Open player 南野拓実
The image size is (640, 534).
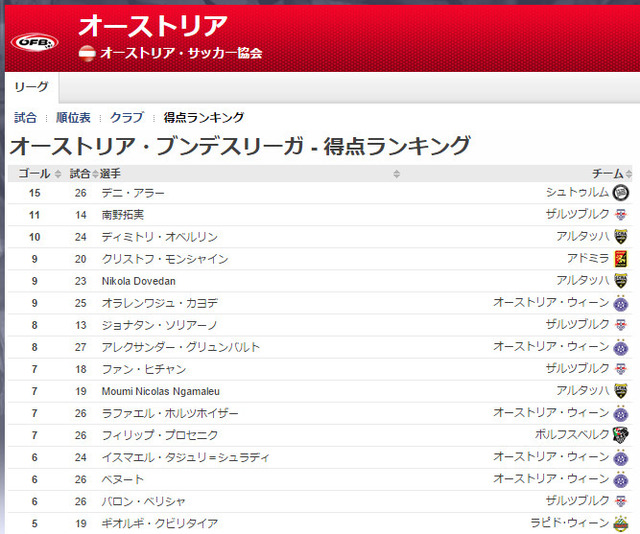coord(123,215)
